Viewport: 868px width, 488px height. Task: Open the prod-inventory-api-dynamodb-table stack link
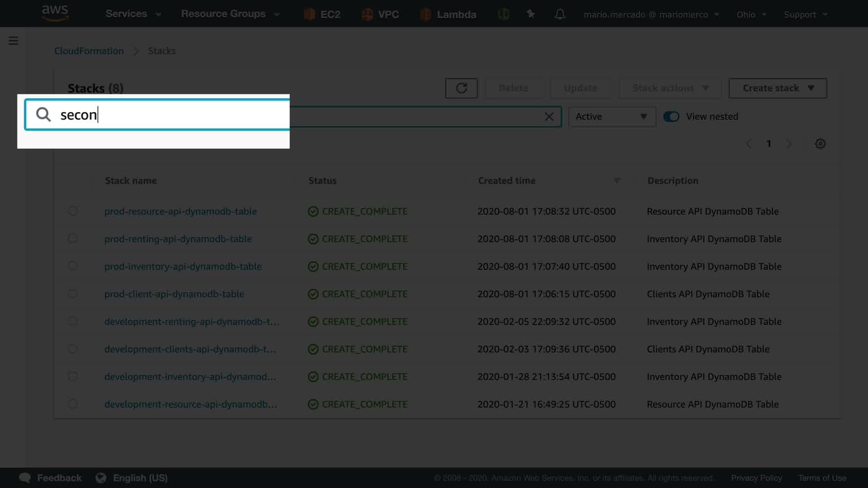pos(183,267)
